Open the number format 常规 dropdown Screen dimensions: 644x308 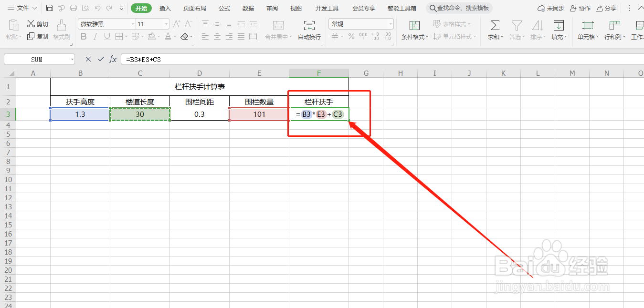pos(391,24)
